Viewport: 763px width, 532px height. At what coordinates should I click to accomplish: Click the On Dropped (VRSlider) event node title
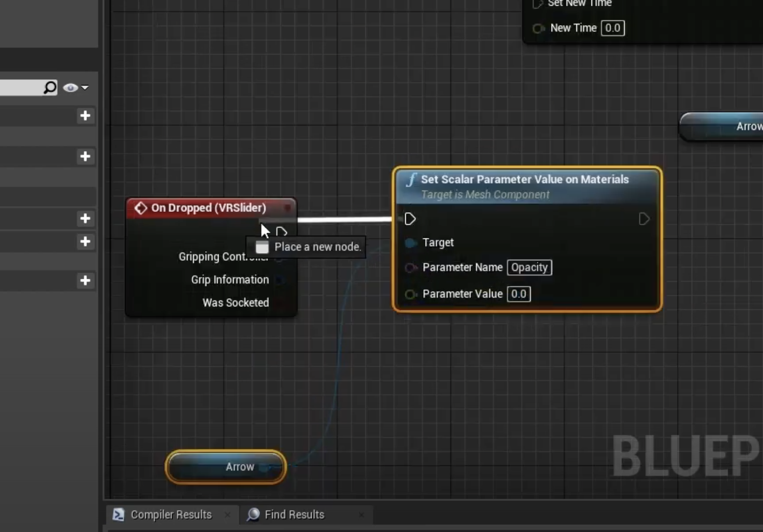click(x=209, y=208)
